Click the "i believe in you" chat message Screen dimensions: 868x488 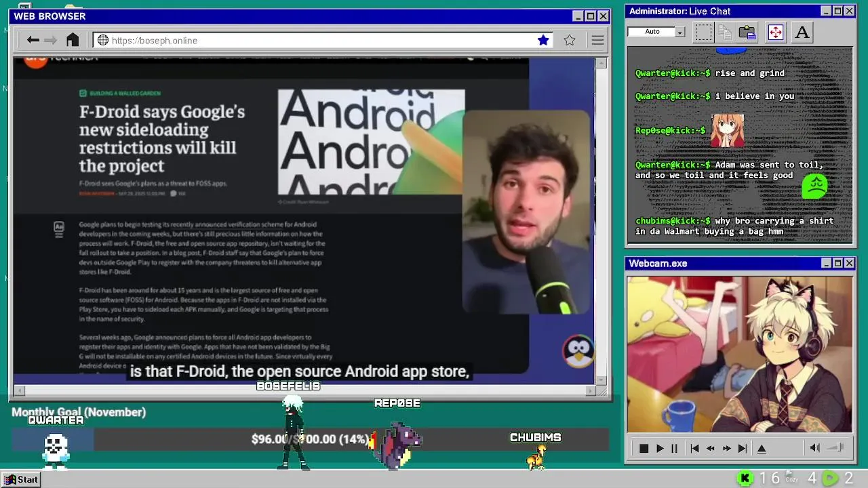(x=755, y=96)
